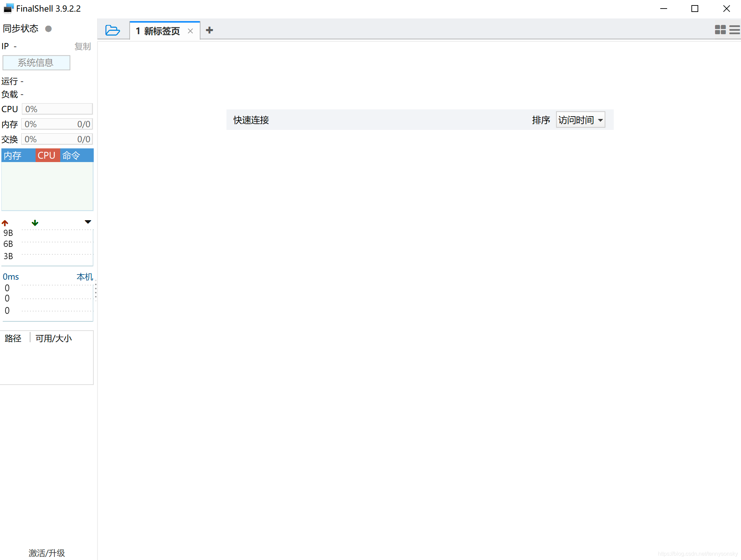Click the green download arrow icon
Viewport: 741px width, 560px height.
click(35, 223)
